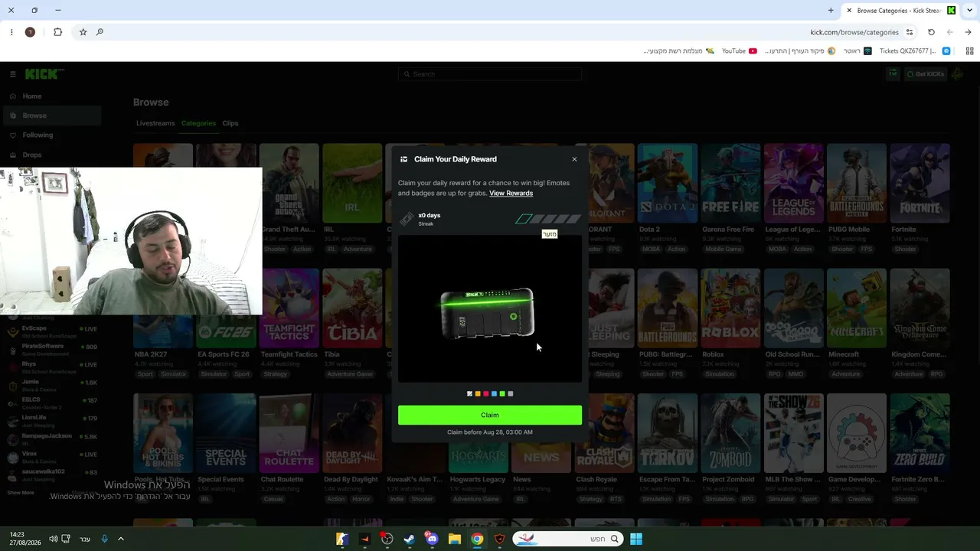Select the Categories tab
This screenshot has width=980, height=551.
[198, 123]
